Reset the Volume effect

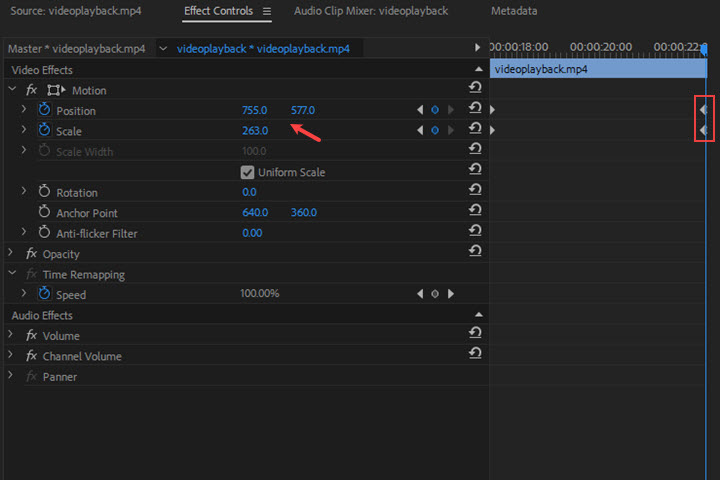pyautogui.click(x=475, y=333)
